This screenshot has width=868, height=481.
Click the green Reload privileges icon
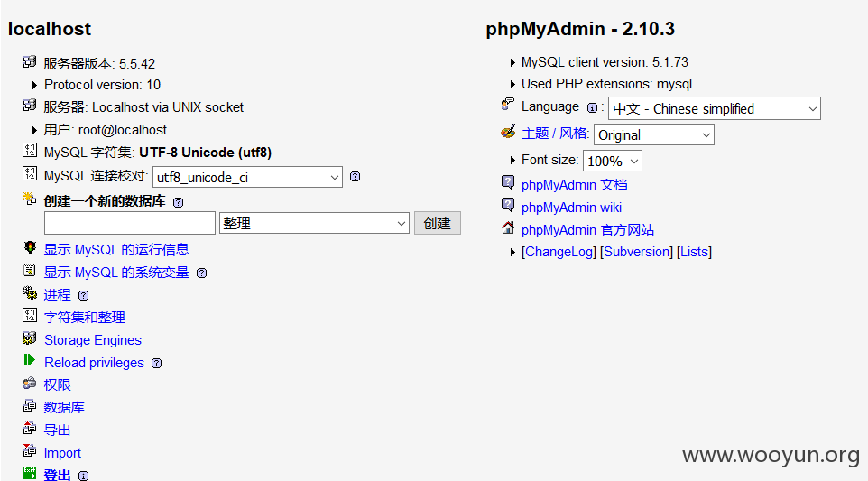click(x=30, y=360)
